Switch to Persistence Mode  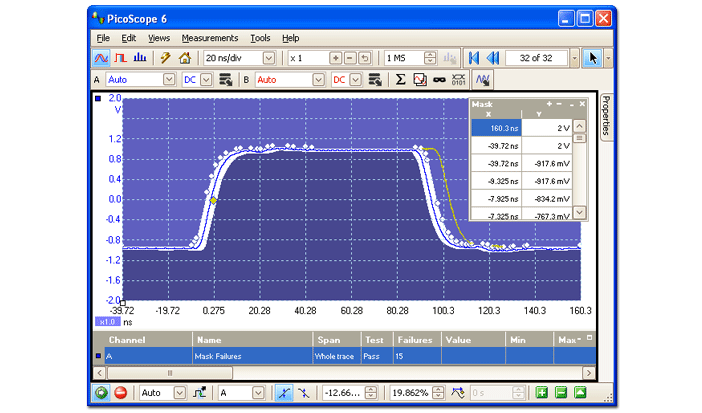click(120, 58)
